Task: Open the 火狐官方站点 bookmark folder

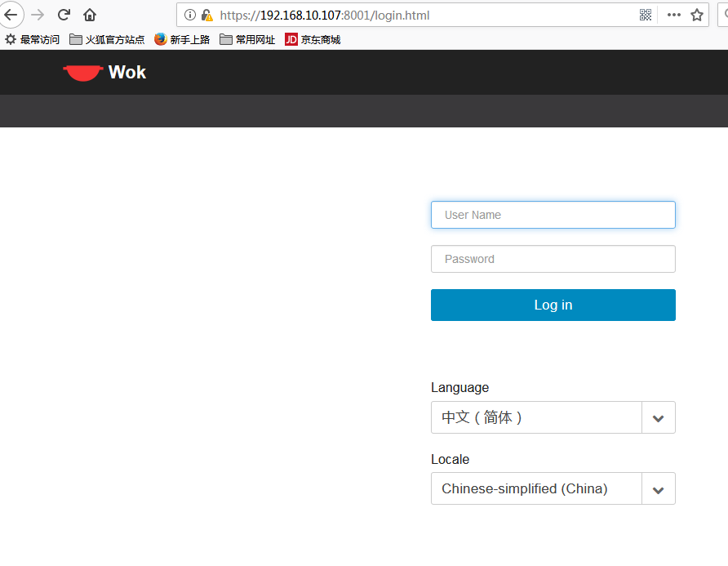Action: click(107, 39)
